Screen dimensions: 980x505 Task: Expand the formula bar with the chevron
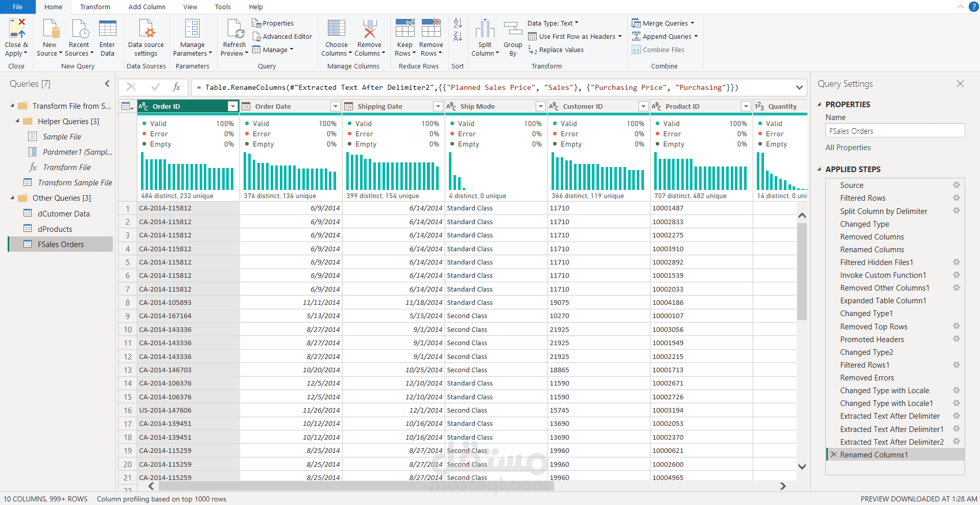799,87
